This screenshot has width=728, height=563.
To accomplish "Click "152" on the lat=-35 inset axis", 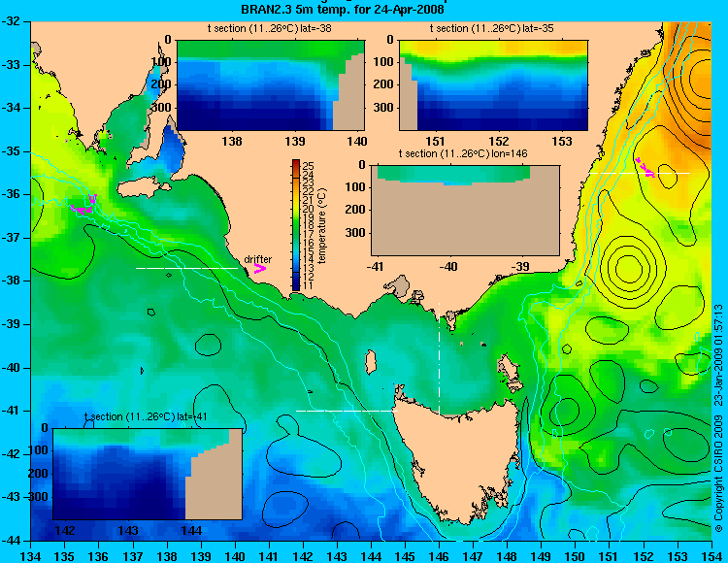I will click(499, 141).
